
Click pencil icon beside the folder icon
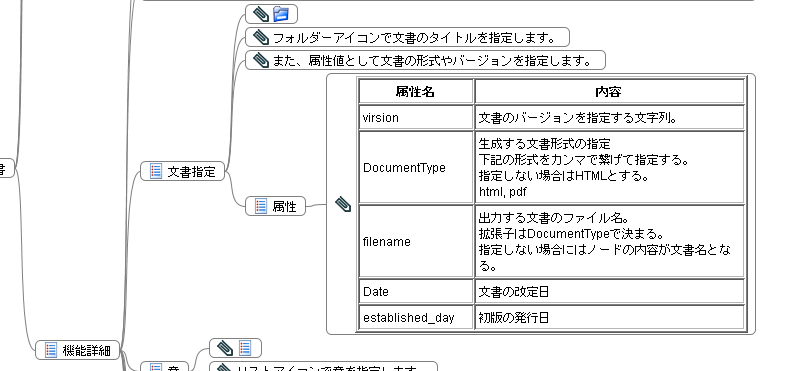click(x=261, y=14)
